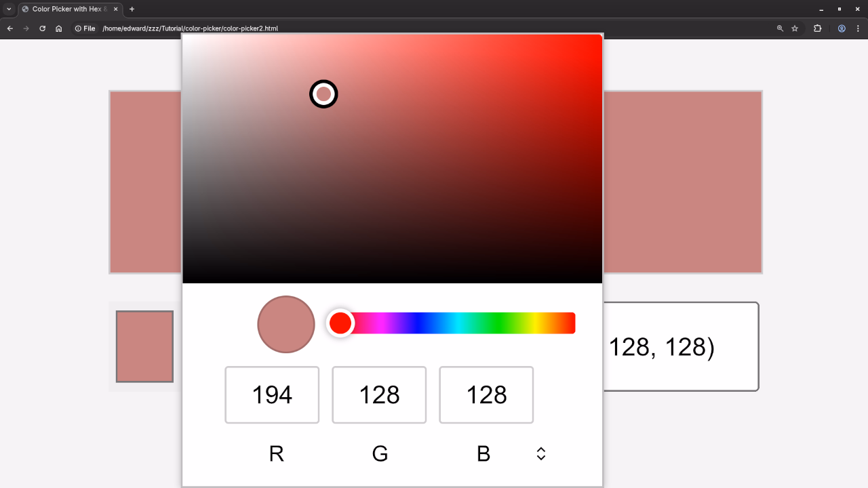Click the browser back arrow
This screenshot has height=488, width=868.
[x=9, y=28]
